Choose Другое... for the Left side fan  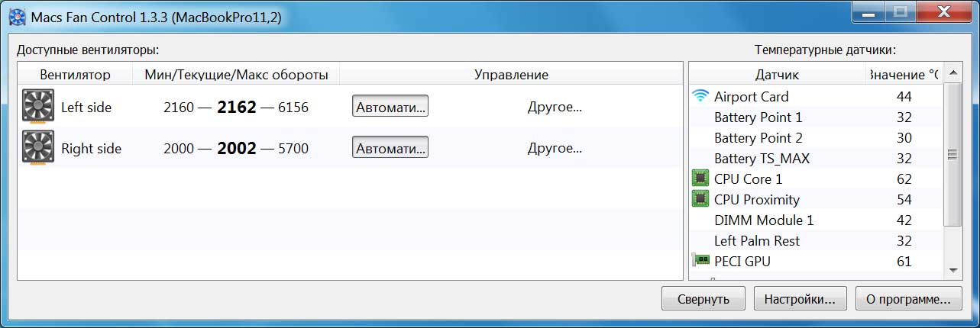coord(555,107)
